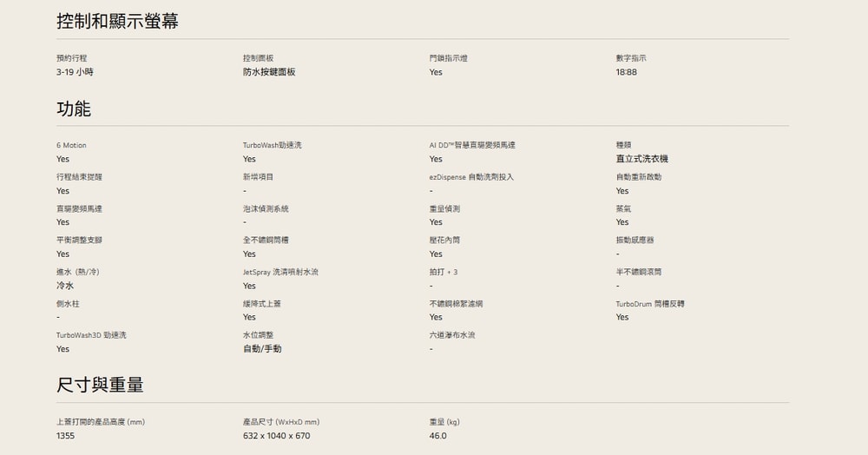Click the 尺寸與重量 section heading
This screenshot has width=868, height=455.
click(x=100, y=385)
